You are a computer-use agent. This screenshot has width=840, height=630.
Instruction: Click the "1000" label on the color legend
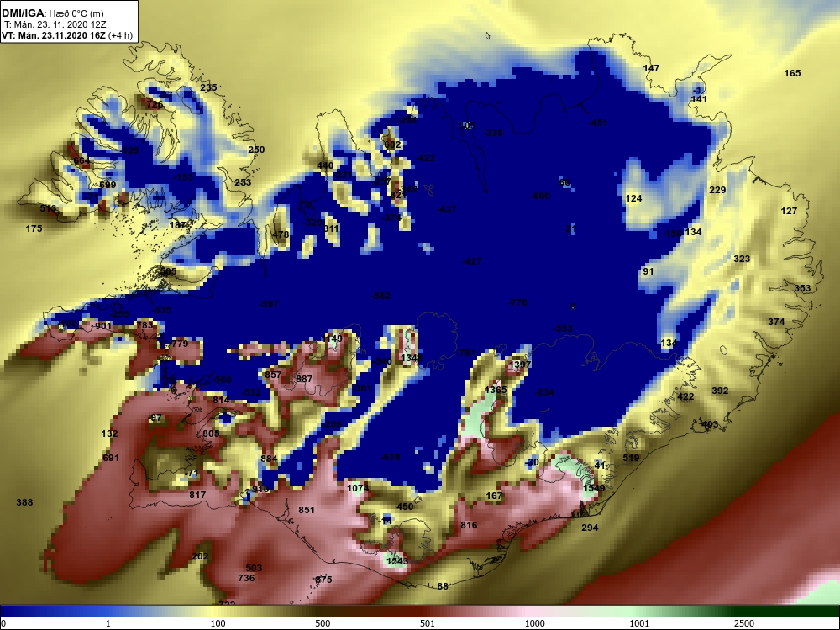pos(534,623)
